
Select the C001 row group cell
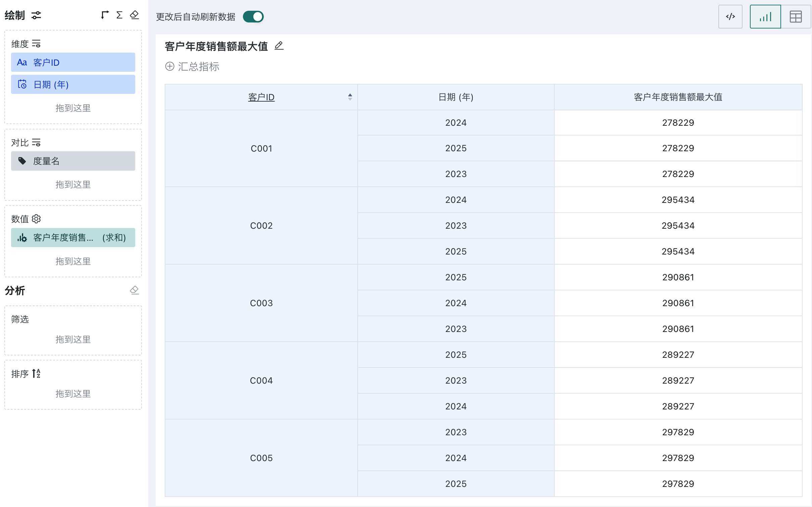click(x=261, y=148)
